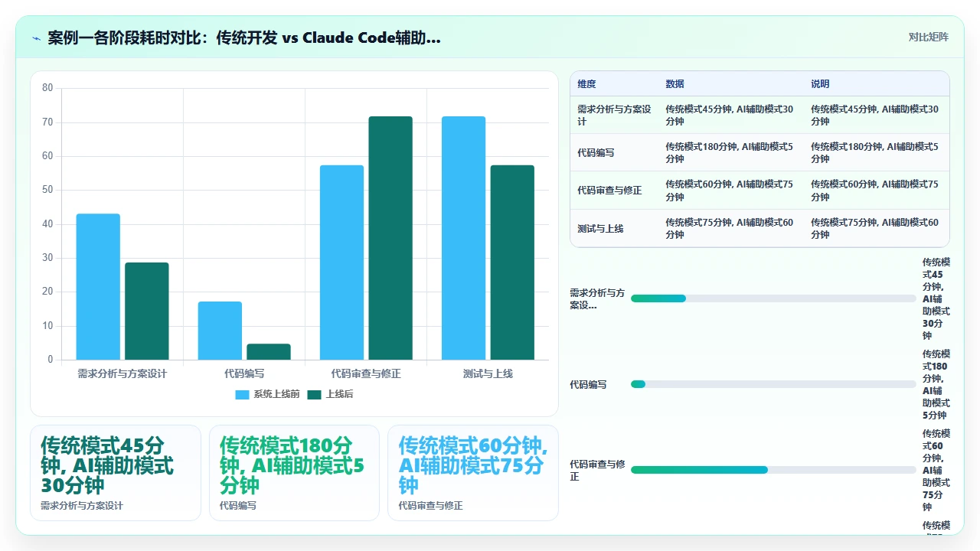Click the dark green 测试与上线 bar
Image resolution: width=980 pixels, height=551 pixels.
(512, 262)
